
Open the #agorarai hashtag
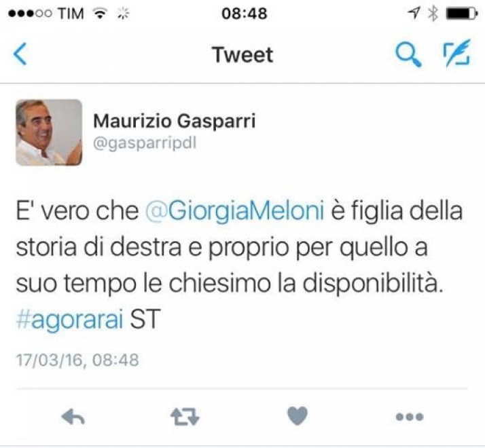click(69, 319)
